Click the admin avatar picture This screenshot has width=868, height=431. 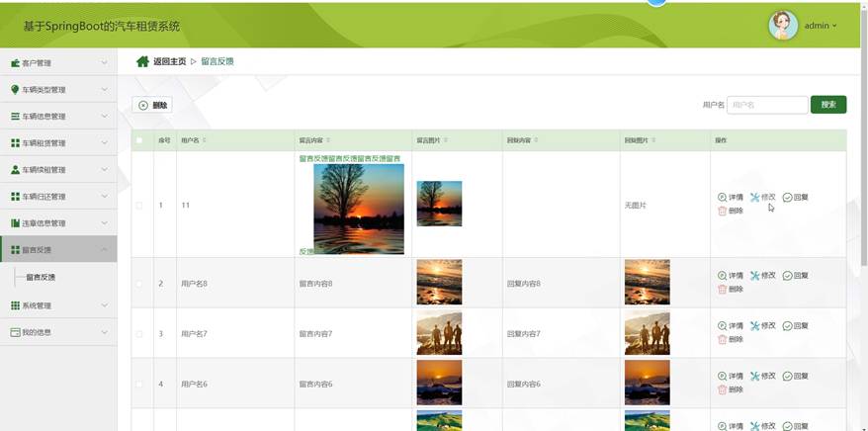click(783, 26)
